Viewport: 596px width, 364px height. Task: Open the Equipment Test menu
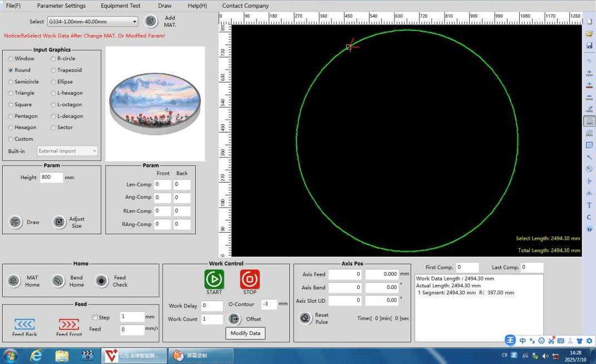click(120, 6)
